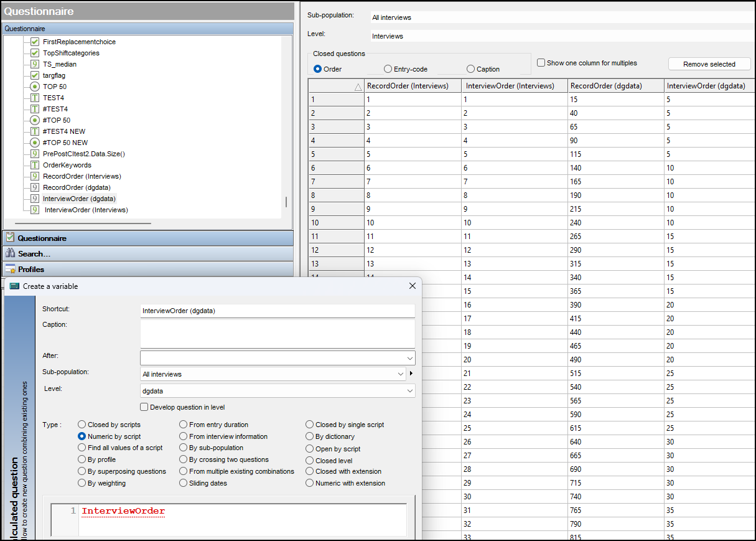Click the Profiles panel icon
This screenshot has width=756, height=541.
[10, 269]
